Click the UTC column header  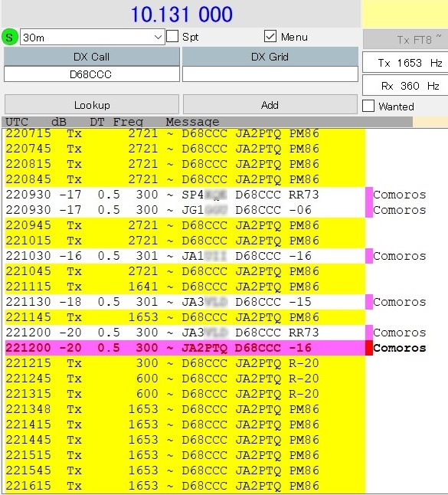tap(17, 122)
